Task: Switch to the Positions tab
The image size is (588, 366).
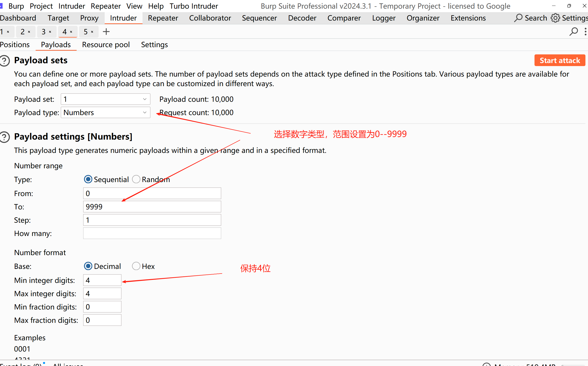Action: tap(15, 45)
